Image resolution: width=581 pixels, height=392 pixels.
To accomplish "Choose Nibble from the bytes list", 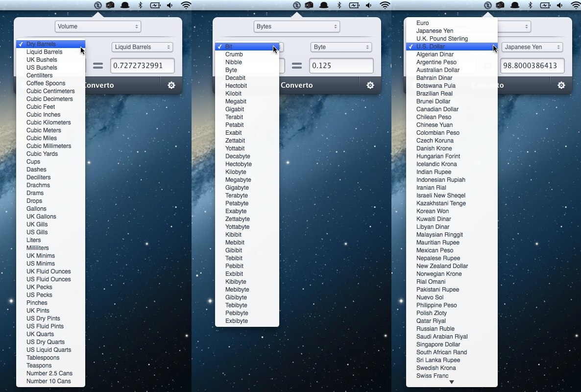I will pos(247,62).
